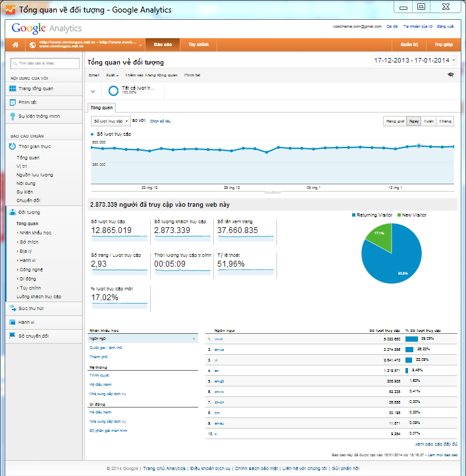Switch to the Báo cáo tab
Image resolution: width=466 pixels, height=476 pixels.
click(x=163, y=45)
